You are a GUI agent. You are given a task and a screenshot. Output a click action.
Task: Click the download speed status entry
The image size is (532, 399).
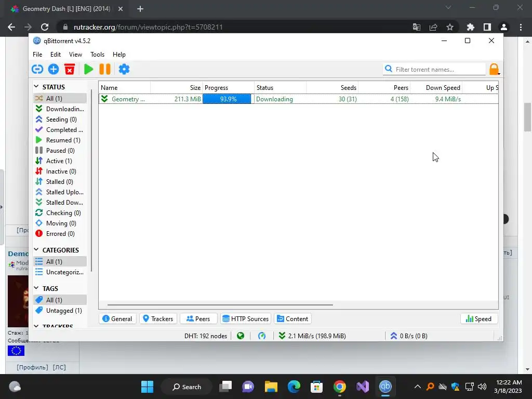click(x=312, y=336)
